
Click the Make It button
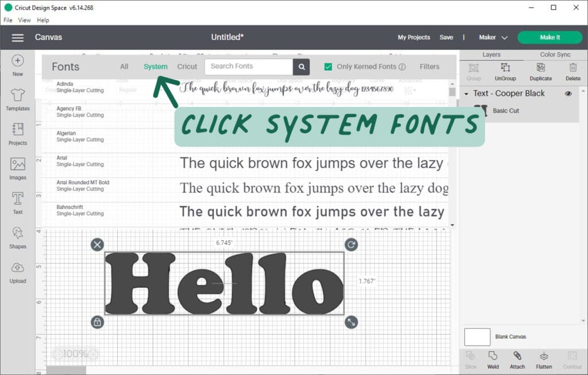click(550, 37)
